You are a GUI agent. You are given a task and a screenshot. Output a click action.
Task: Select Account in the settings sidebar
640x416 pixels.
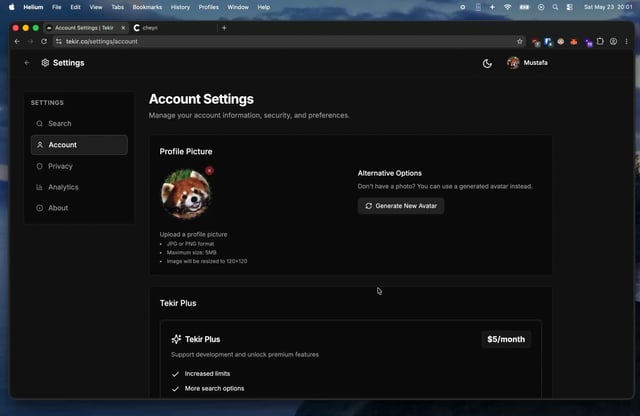click(79, 145)
